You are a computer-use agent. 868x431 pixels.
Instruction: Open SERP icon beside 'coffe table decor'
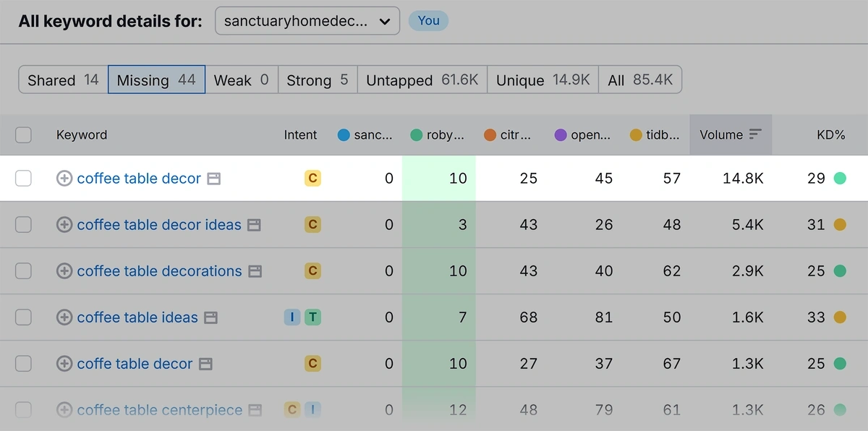[x=205, y=364]
